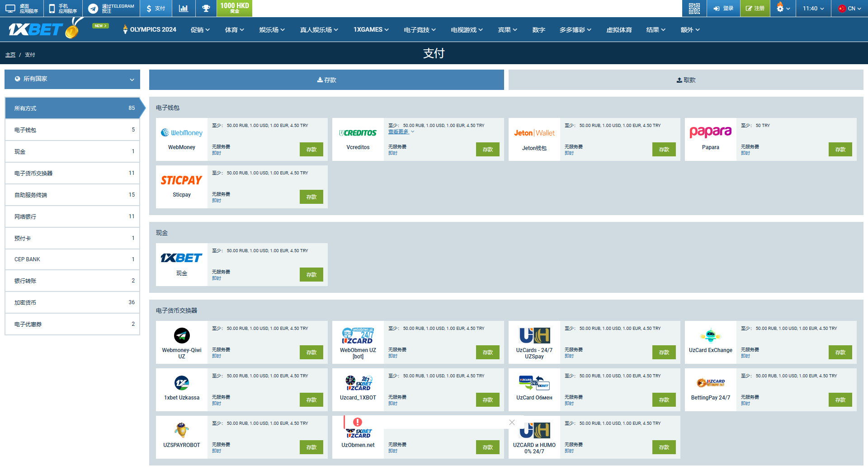Open OLYMPICS 2024 menu item
This screenshot has height=470, width=868.
[x=149, y=29]
